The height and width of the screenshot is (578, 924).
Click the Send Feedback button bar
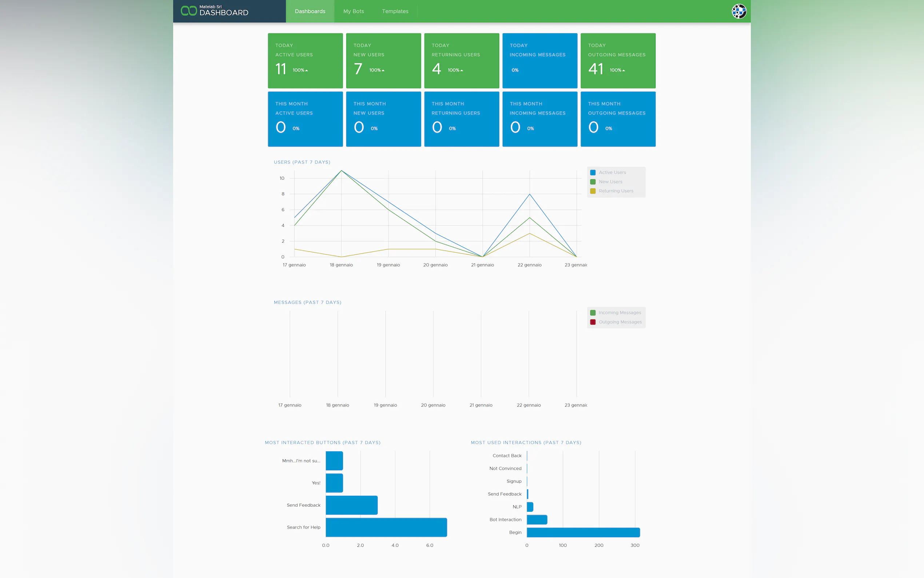pos(351,505)
